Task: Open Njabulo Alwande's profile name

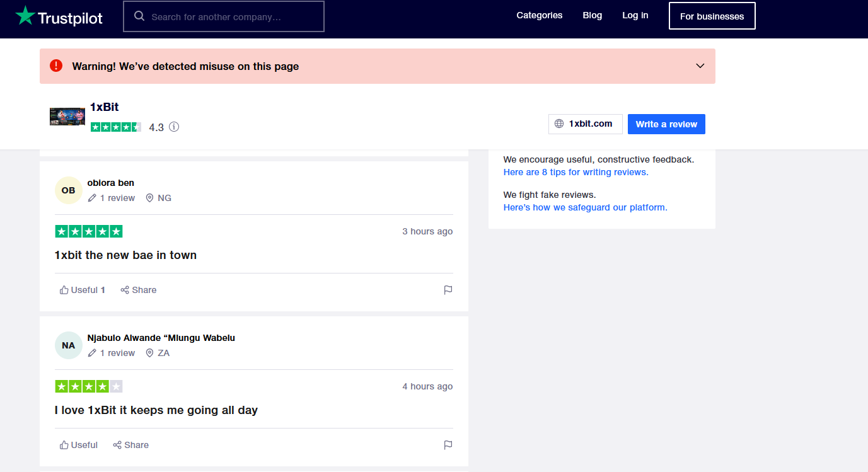Action: pos(161,338)
